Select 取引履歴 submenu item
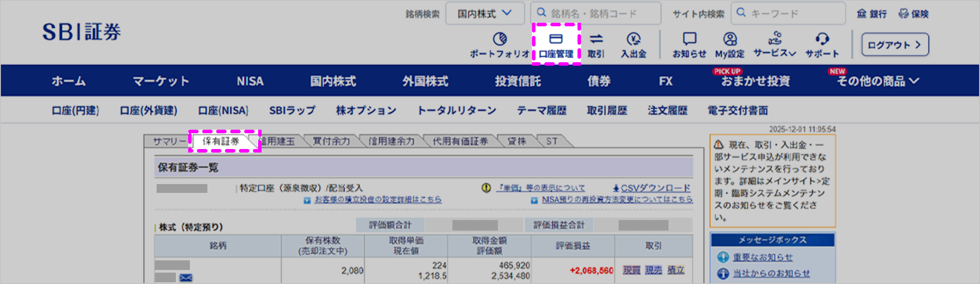The image size is (980, 284). 607,110
